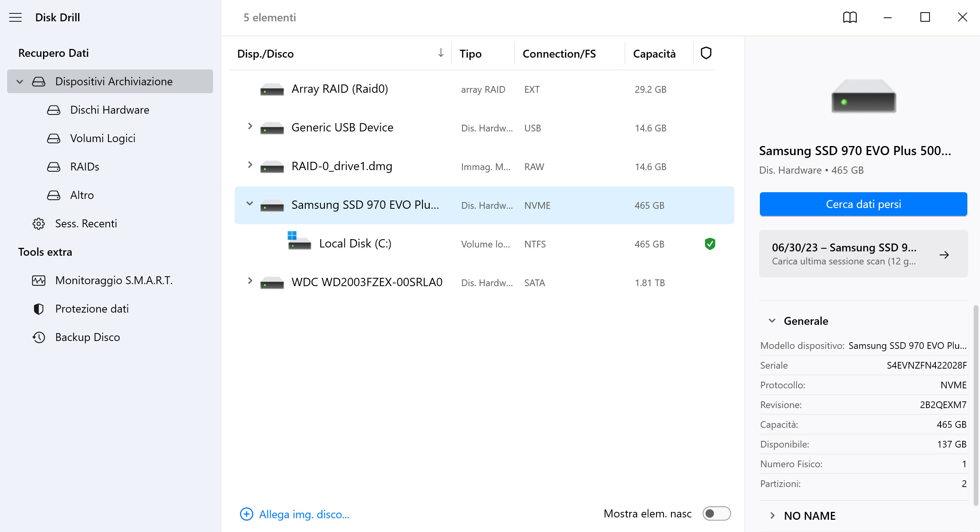The width and height of the screenshot is (980, 532).
Task: Click the Sess. Recenti gear icon
Action: (39, 224)
